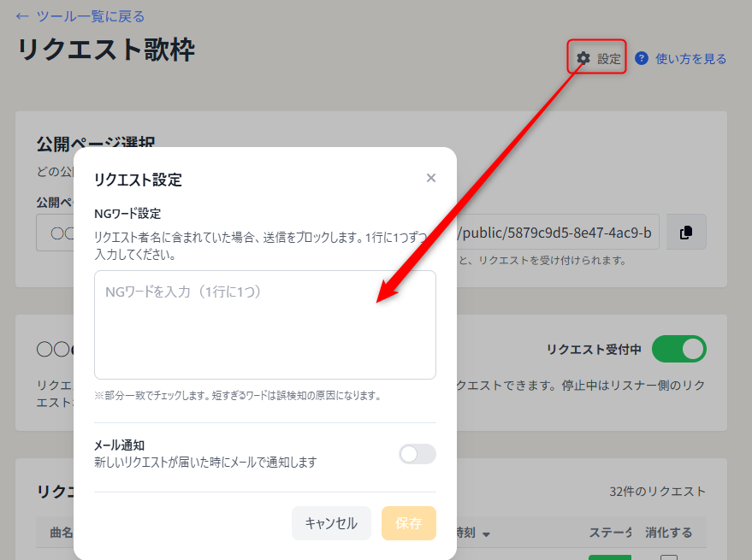Copy the public URL using the copy icon
The width and height of the screenshot is (752, 560).
686,232
